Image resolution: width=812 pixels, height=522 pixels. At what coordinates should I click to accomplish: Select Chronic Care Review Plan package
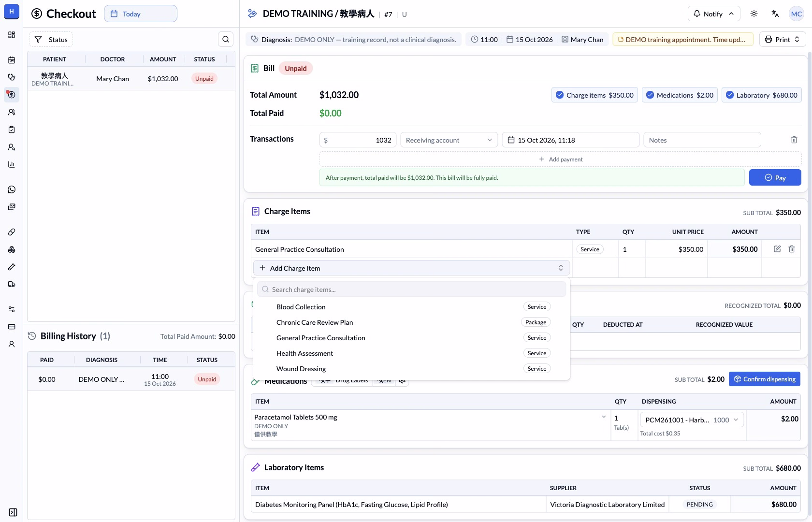411,322
